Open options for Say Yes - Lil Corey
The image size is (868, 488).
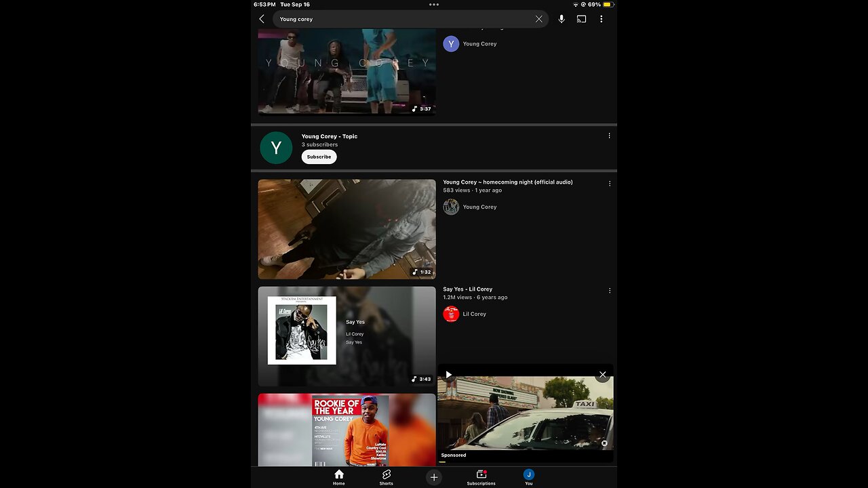click(609, 290)
